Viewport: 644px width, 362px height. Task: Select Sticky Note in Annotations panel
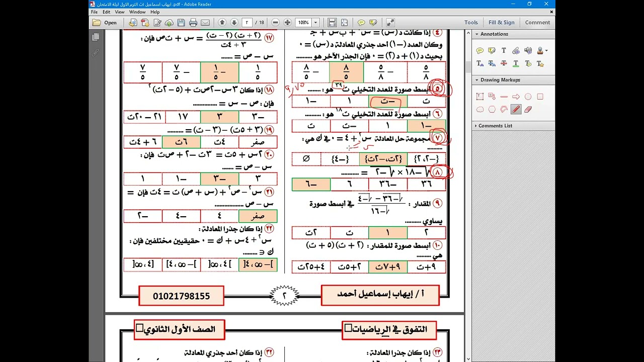[x=479, y=51]
